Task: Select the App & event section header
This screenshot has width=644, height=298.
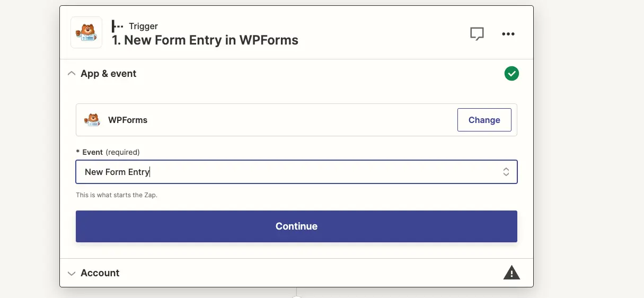Action: (296, 74)
